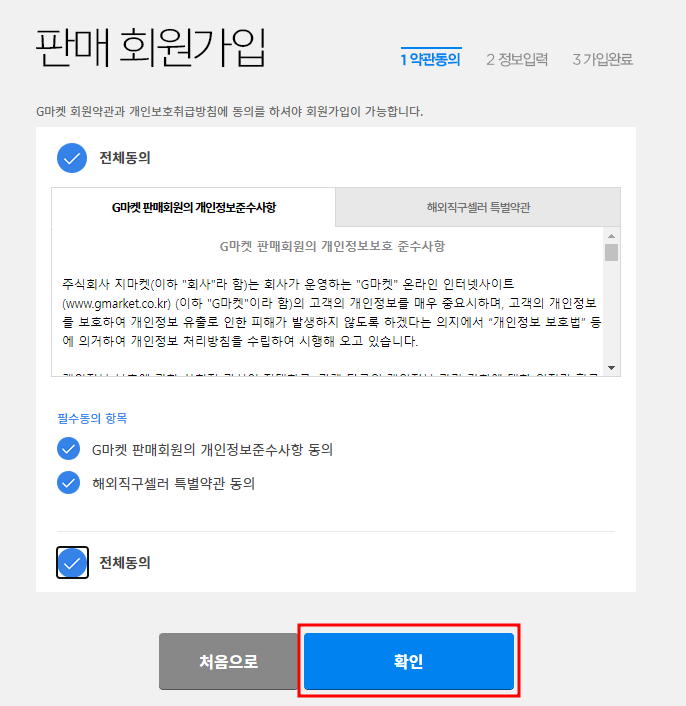Click the 필수동의 항목 label
This screenshot has width=686, height=706.
pos(92,418)
